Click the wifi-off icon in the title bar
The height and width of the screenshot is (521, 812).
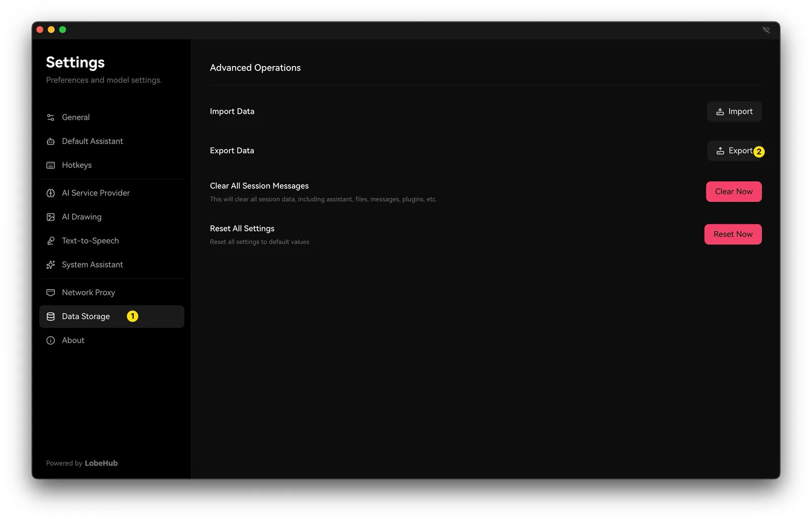click(x=766, y=30)
